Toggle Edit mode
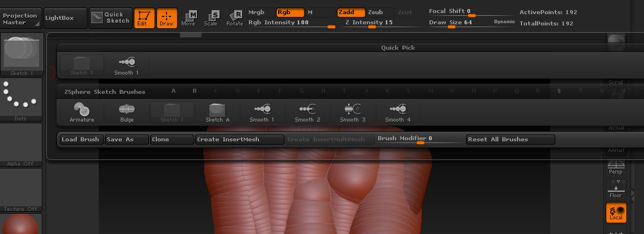 click(144, 18)
